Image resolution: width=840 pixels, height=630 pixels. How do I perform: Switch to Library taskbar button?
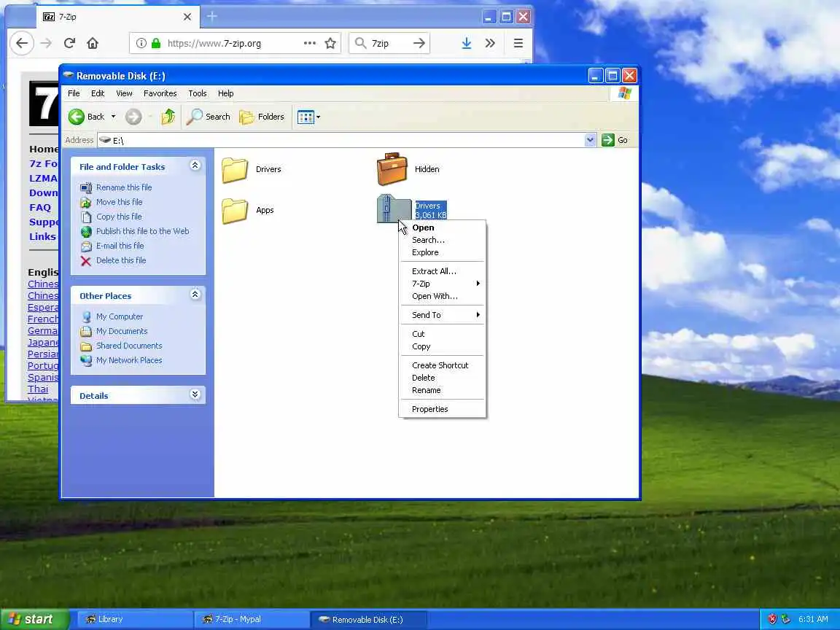click(135, 619)
